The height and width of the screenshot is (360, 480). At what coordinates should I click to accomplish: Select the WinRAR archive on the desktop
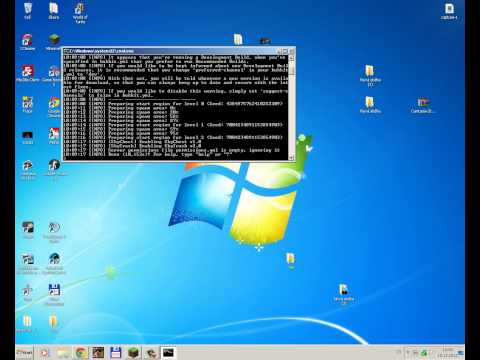(x=423, y=105)
